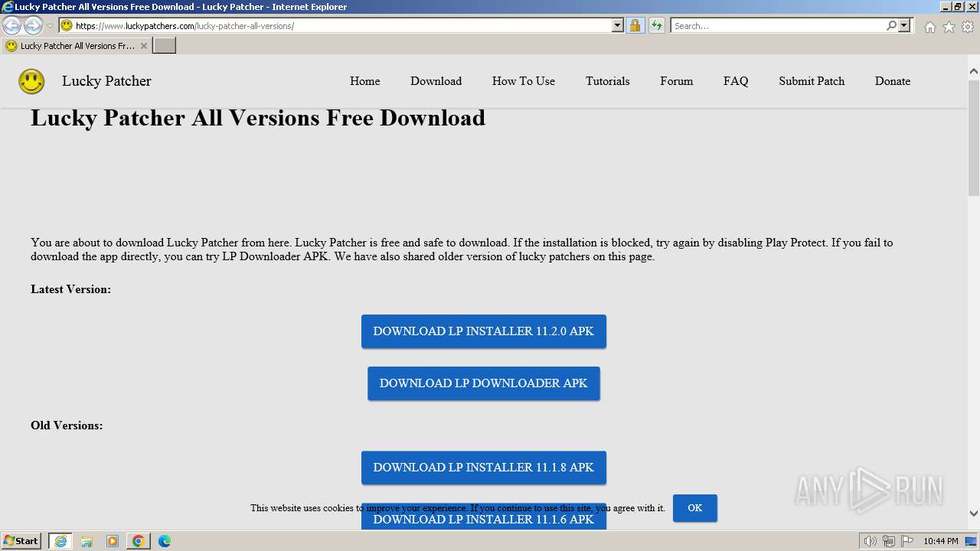Open the Download menu item
This screenshot has width=980, height=551.
click(x=436, y=81)
